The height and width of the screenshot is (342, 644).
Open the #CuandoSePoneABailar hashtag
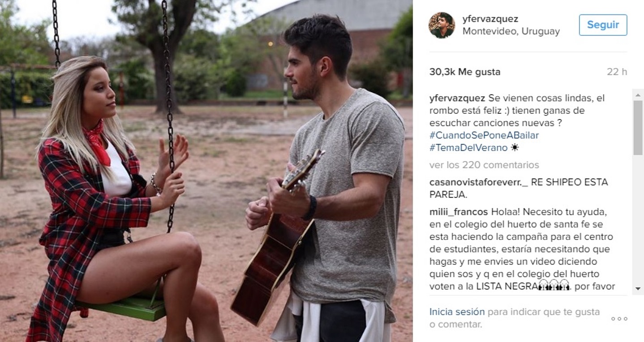pos(484,135)
